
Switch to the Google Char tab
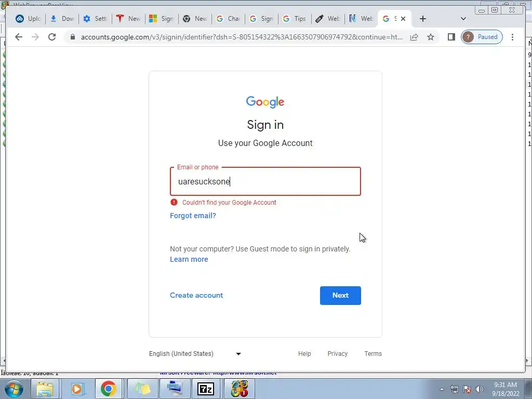coord(229,19)
